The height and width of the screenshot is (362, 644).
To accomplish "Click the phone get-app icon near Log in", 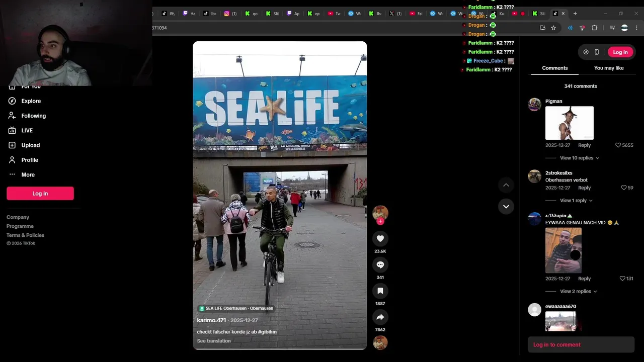I will click(597, 52).
